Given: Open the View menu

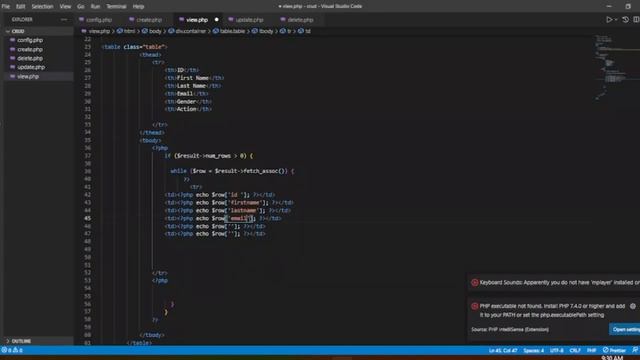Looking at the screenshot, I should click(x=65, y=7).
